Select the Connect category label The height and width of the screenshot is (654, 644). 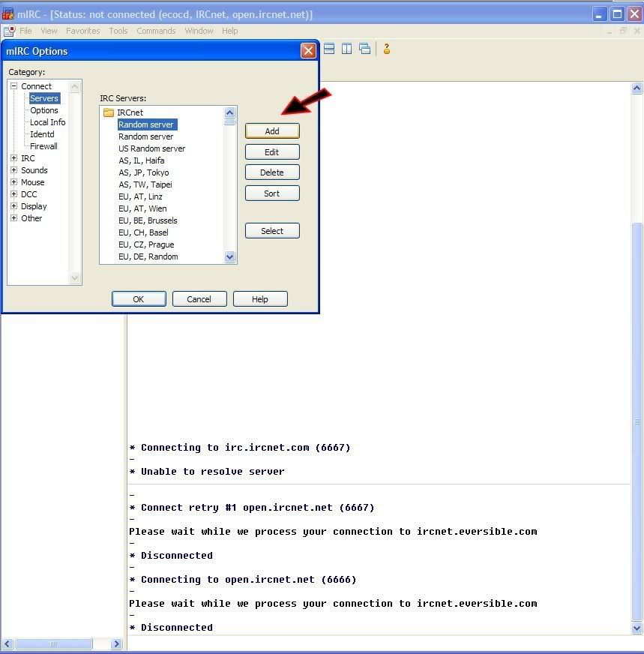coord(36,86)
